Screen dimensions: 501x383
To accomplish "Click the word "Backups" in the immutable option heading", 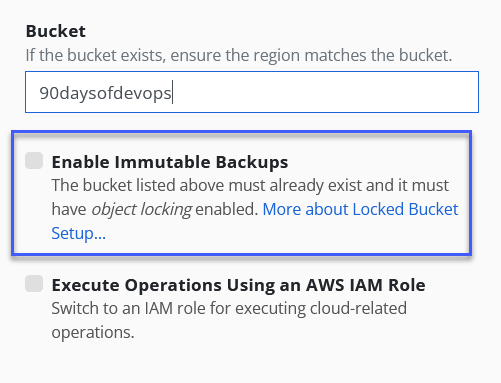I will [252, 162].
